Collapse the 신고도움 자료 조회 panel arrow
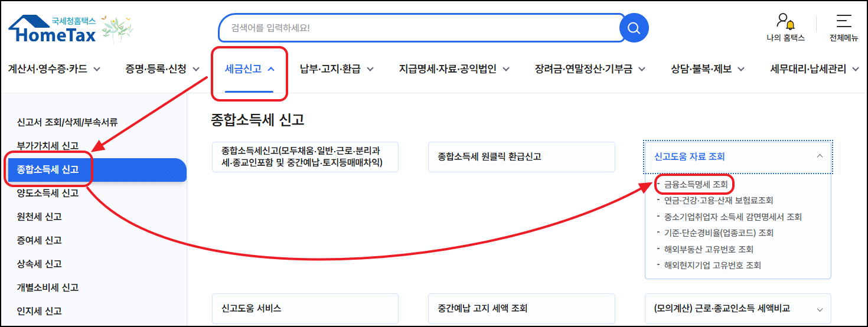This screenshot has width=868, height=327. tap(819, 156)
